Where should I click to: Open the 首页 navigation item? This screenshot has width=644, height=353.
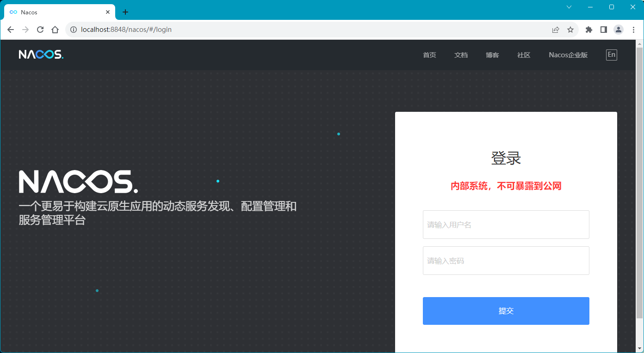(429, 55)
